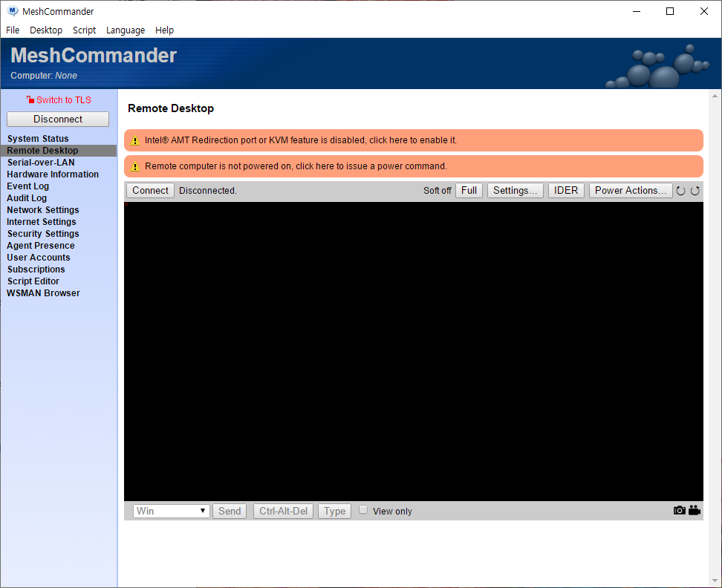Open the Language menu
The height and width of the screenshot is (588, 722).
[x=126, y=30]
